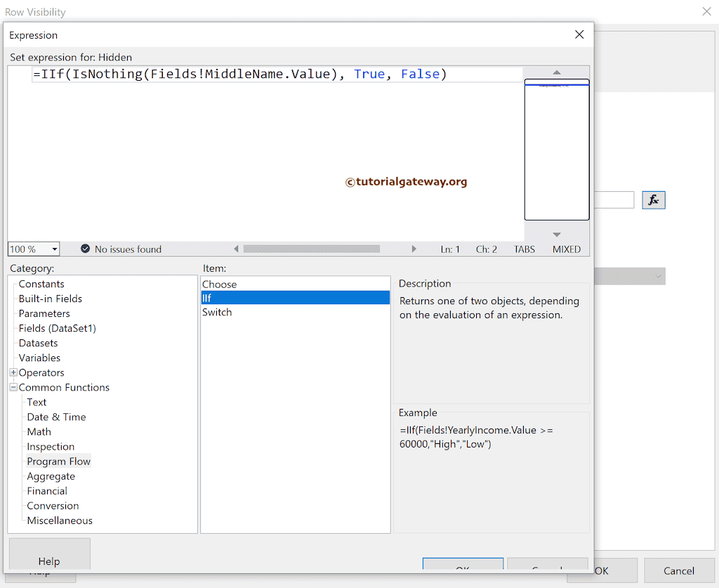719x588 pixels.
Task: Click the zoom dropdown arrow next to 100%
Action: point(54,248)
